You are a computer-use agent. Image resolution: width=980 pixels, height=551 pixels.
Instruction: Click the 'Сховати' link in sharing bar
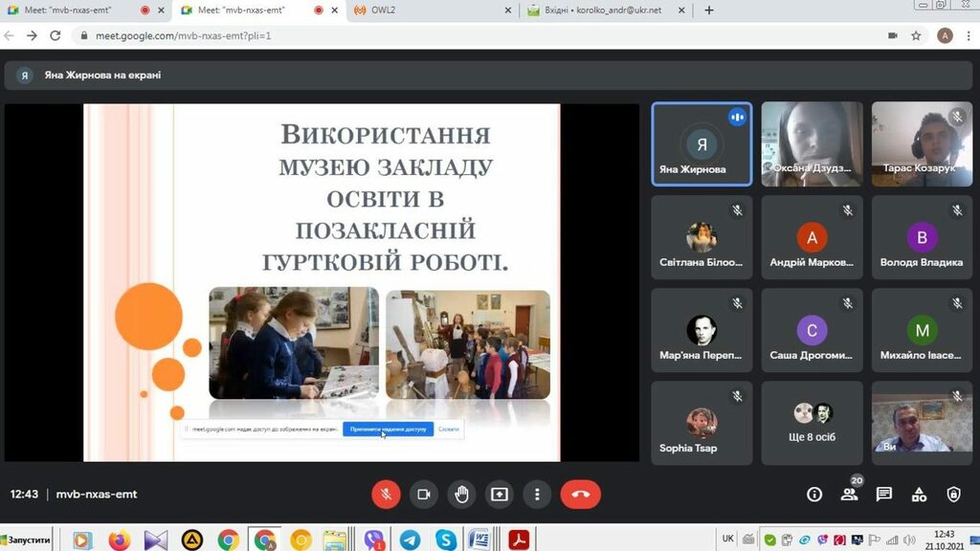(449, 430)
